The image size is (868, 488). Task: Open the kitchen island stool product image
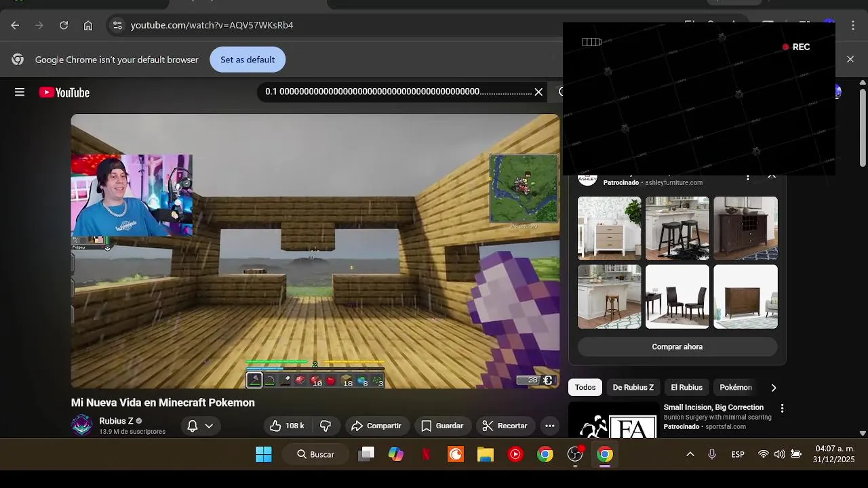609,297
